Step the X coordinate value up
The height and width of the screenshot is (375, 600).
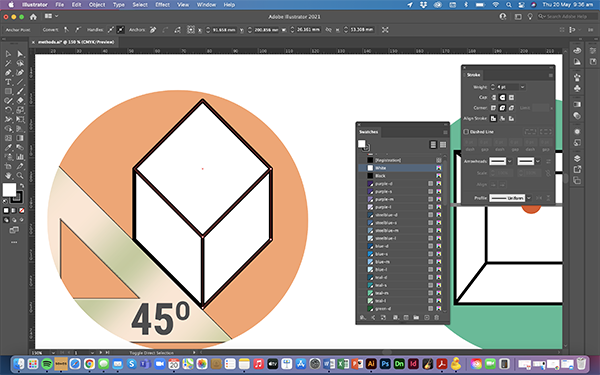pos(208,28)
